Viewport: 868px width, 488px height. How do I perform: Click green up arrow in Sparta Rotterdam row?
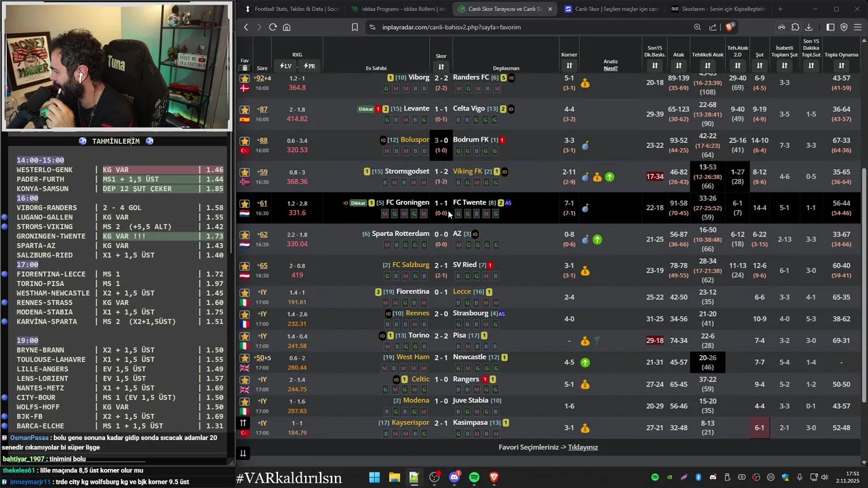coord(597,239)
